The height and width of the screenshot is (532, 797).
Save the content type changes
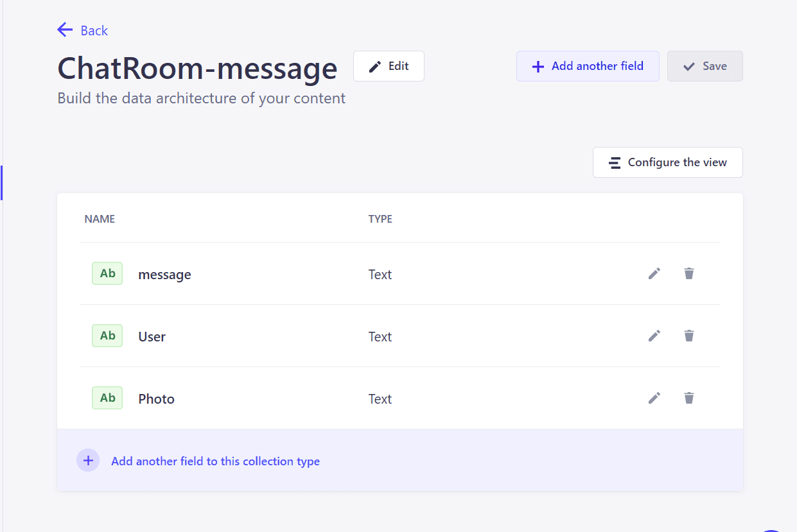click(705, 66)
